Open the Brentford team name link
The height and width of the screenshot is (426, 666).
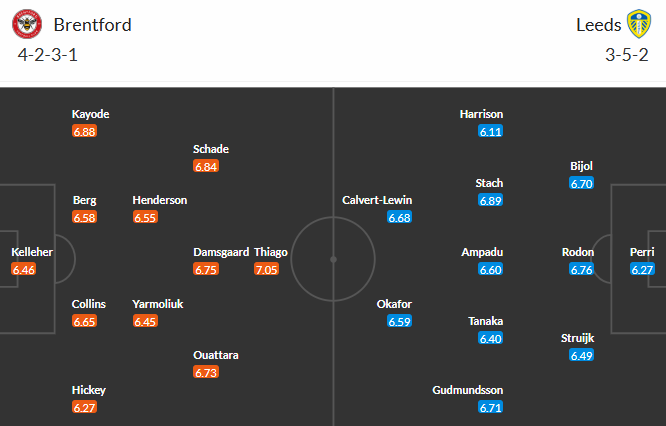(x=93, y=25)
